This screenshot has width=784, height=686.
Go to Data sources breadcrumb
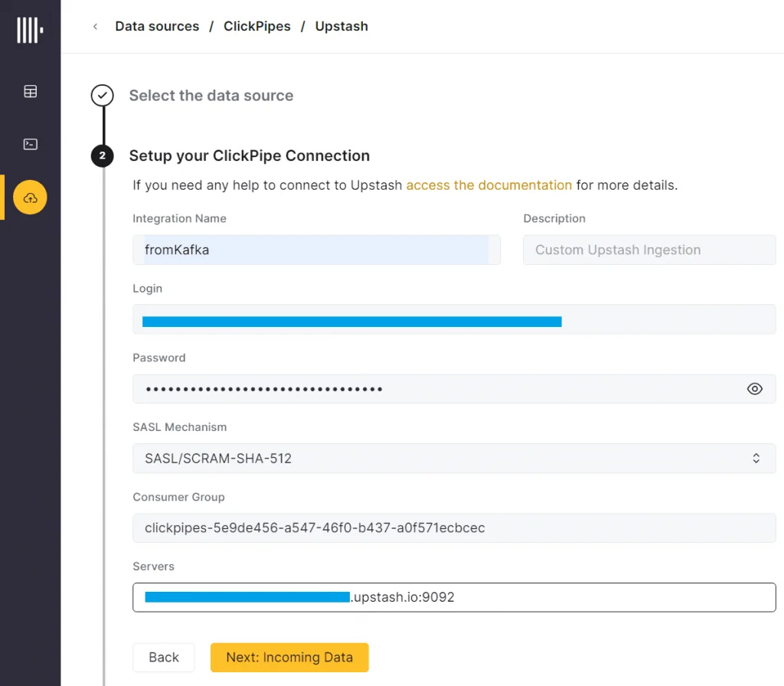(157, 27)
